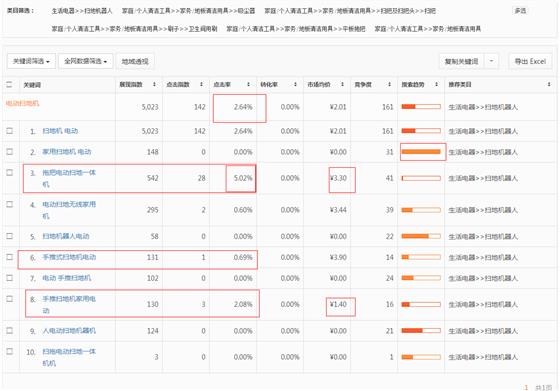Sort by the 点击指数 column arrows
560x391 pixels.
[x=201, y=85]
